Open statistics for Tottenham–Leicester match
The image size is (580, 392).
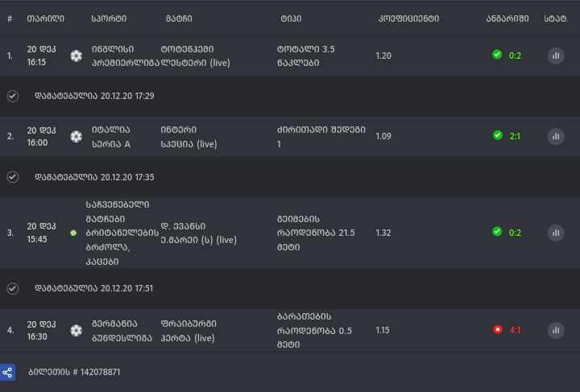click(556, 56)
